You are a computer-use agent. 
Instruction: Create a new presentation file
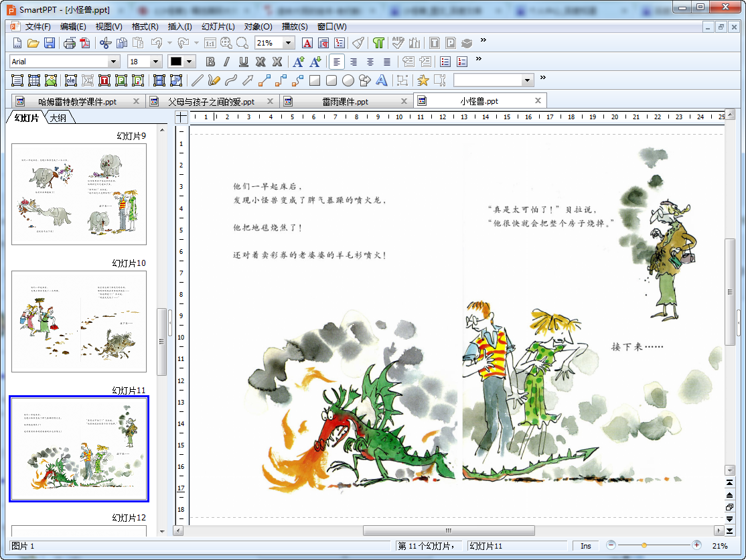click(x=17, y=44)
